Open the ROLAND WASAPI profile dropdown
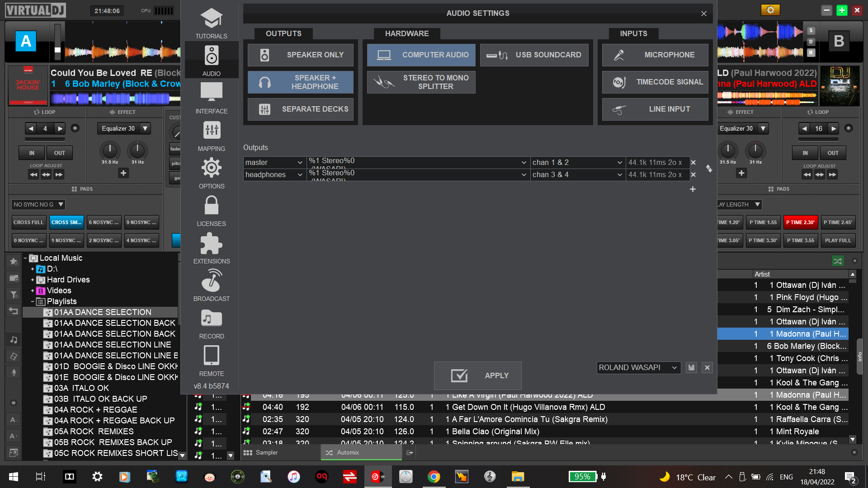 tap(638, 367)
